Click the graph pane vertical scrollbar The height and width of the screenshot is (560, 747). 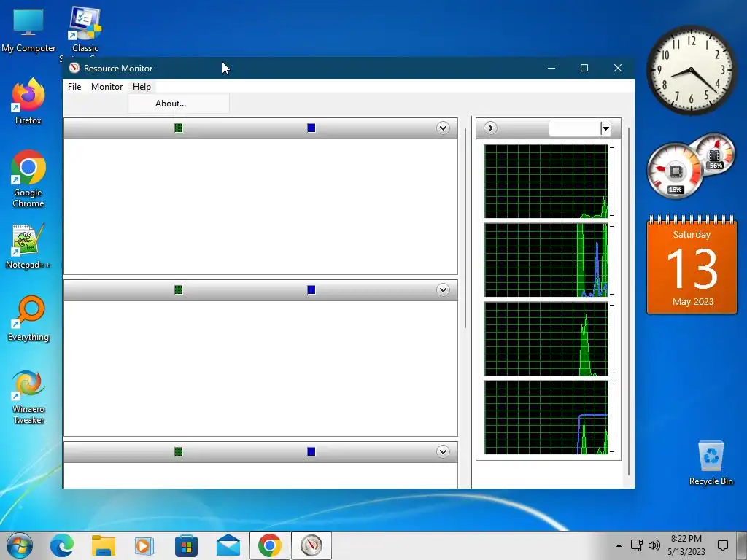[629, 301]
